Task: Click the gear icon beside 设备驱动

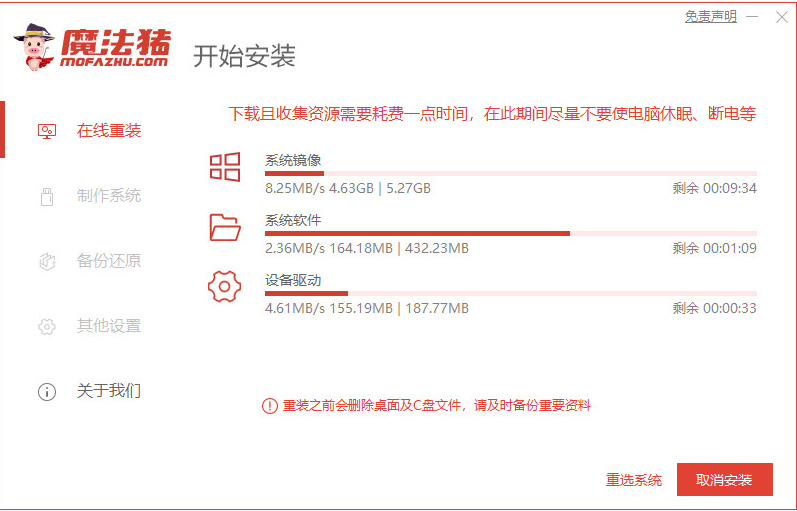Action: pos(225,287)
